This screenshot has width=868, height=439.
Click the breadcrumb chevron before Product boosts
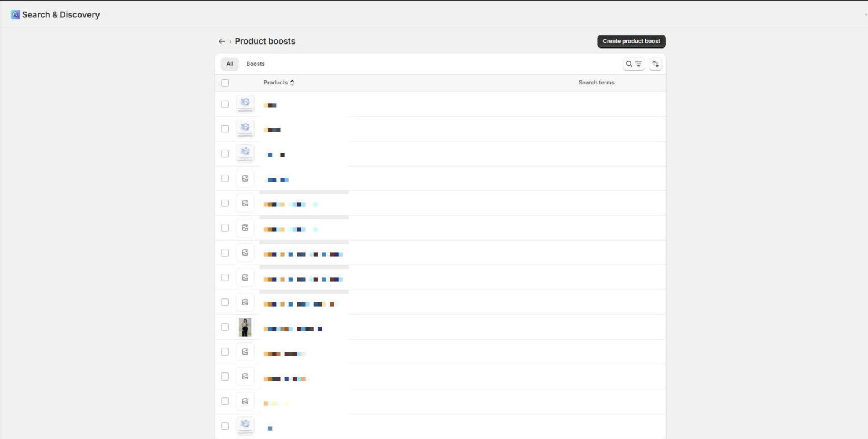point(230,41)
